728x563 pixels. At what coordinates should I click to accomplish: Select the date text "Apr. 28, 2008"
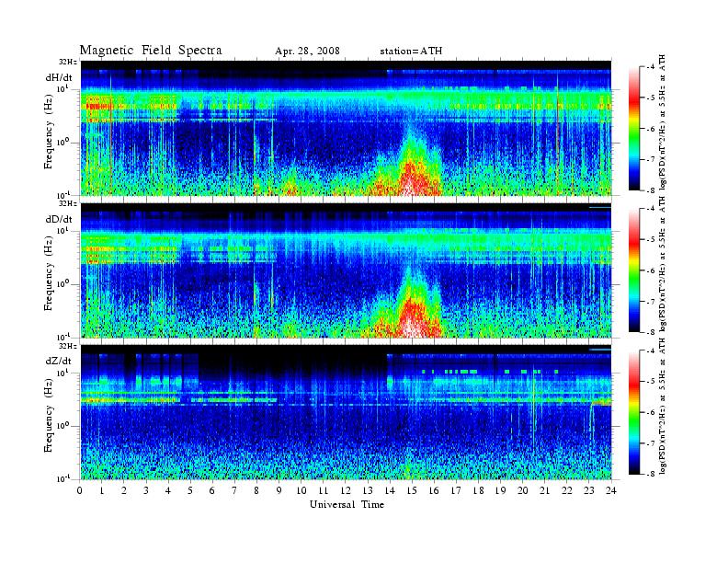point(307,52)
